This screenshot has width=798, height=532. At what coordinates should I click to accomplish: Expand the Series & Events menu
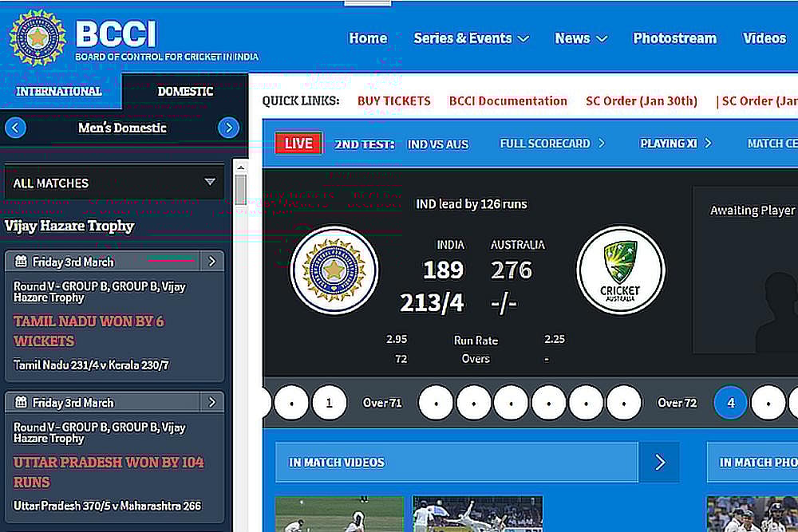pyautogui.click(x=471, y=38)
